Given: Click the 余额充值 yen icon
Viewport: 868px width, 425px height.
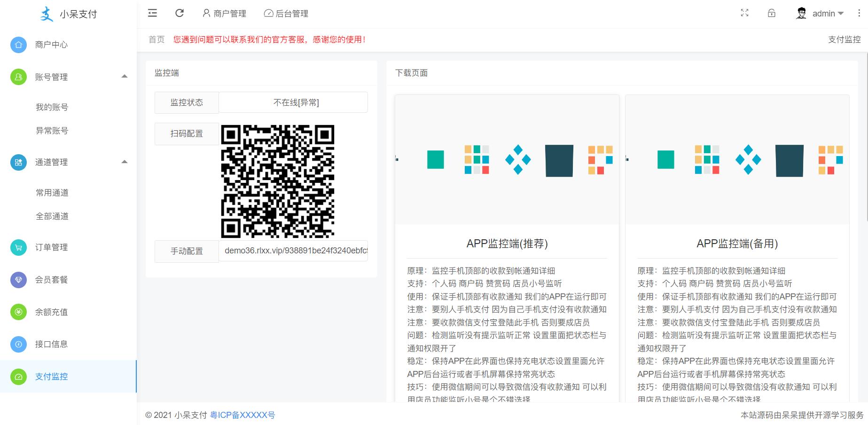Looking at the screenshot, I should 18,312.
